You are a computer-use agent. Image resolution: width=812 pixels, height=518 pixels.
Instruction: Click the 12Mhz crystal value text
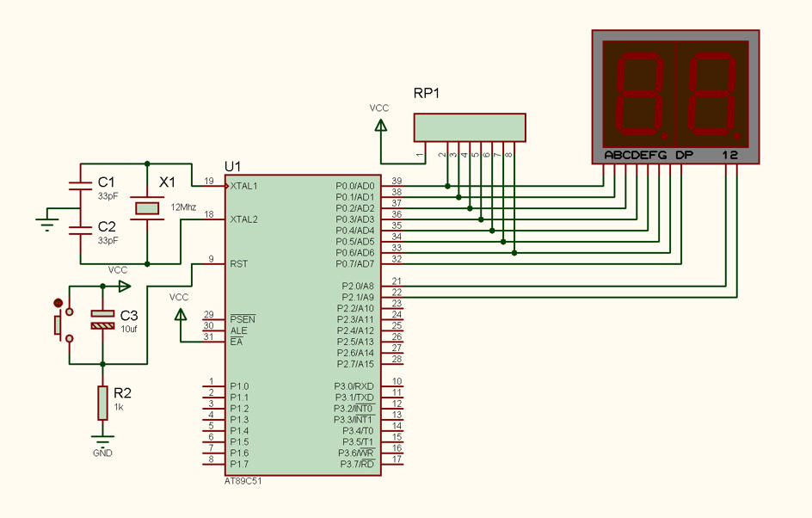pyautogui.click(x=183, y=207)
